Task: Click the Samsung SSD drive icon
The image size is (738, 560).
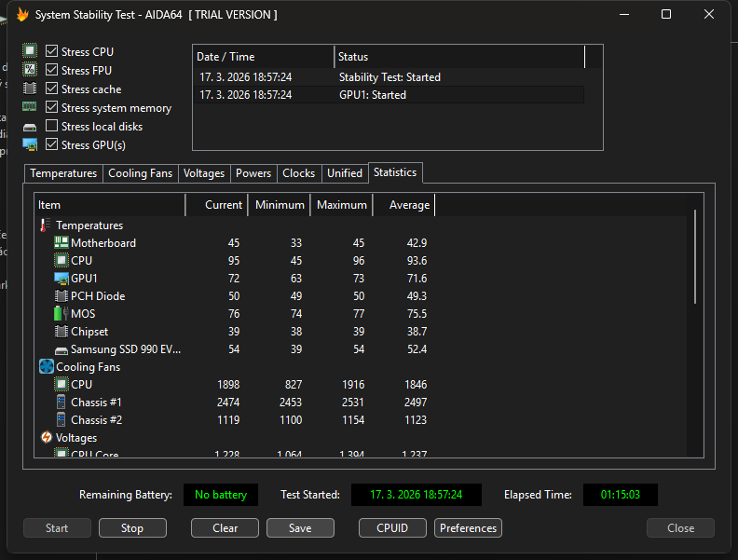Action: click(61, 350)
